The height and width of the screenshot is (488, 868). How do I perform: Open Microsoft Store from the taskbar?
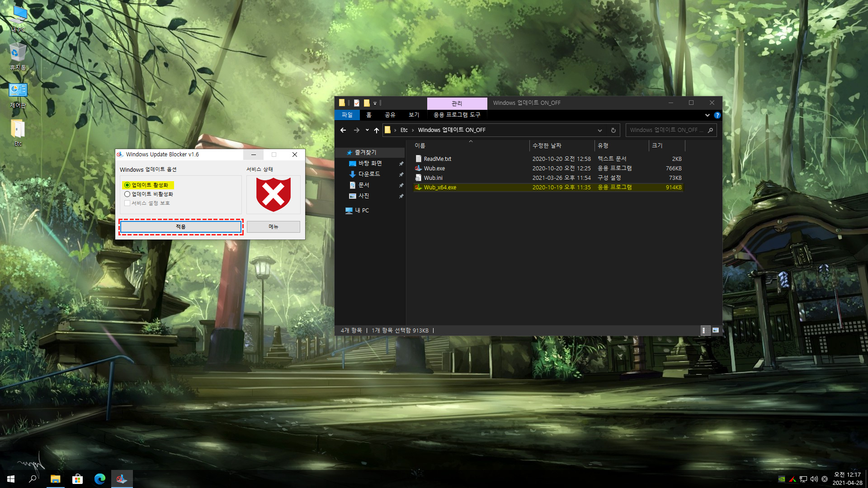pyautogui.click(x=77, y=479)
